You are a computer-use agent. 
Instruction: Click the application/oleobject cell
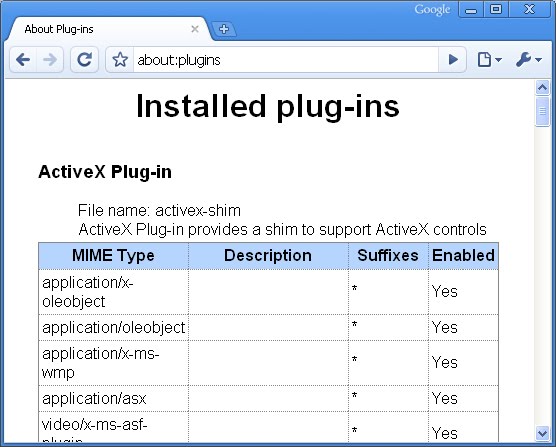(113, 328)
